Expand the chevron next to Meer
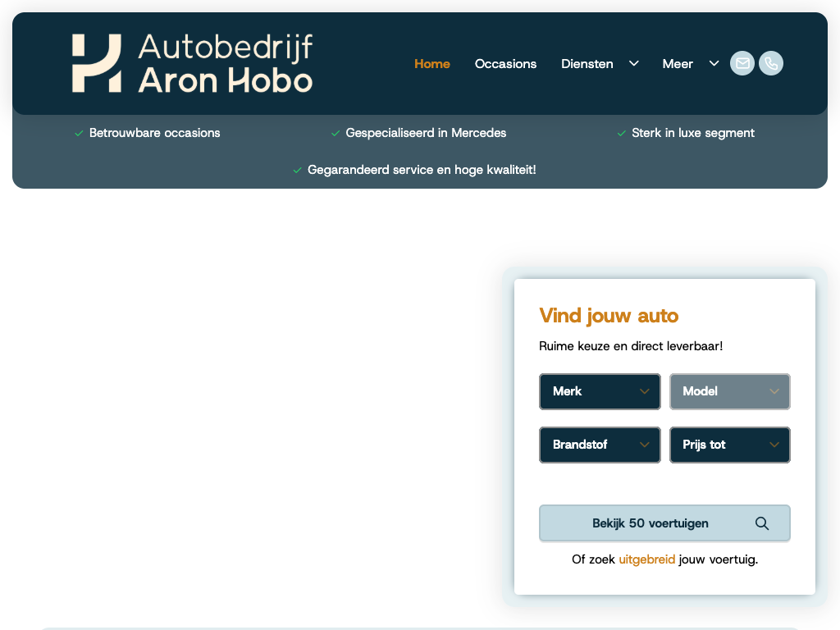 pyautogui.click(x=714, y=63)
